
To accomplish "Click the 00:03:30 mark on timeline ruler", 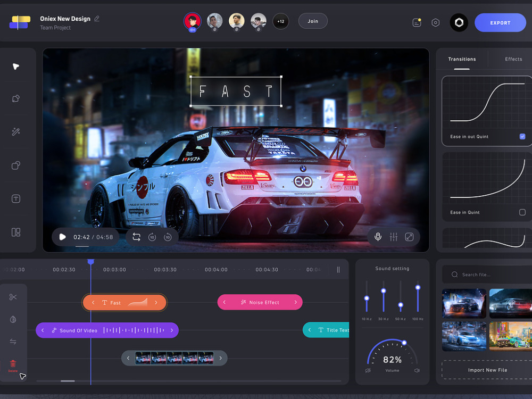I will coord(165,269).
